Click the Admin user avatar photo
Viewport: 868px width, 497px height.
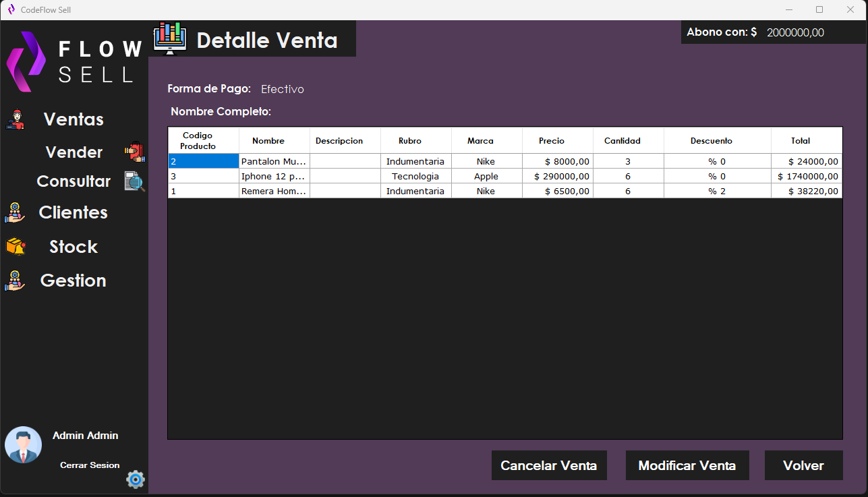point(23,444)
